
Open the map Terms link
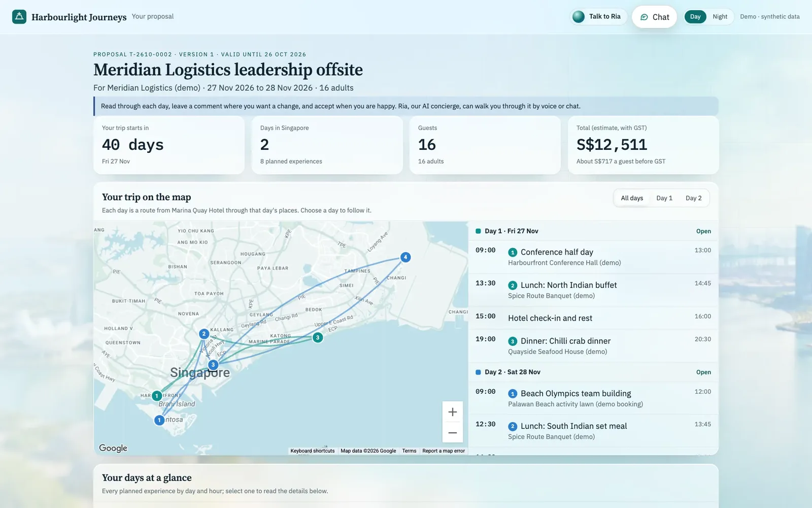409,451
